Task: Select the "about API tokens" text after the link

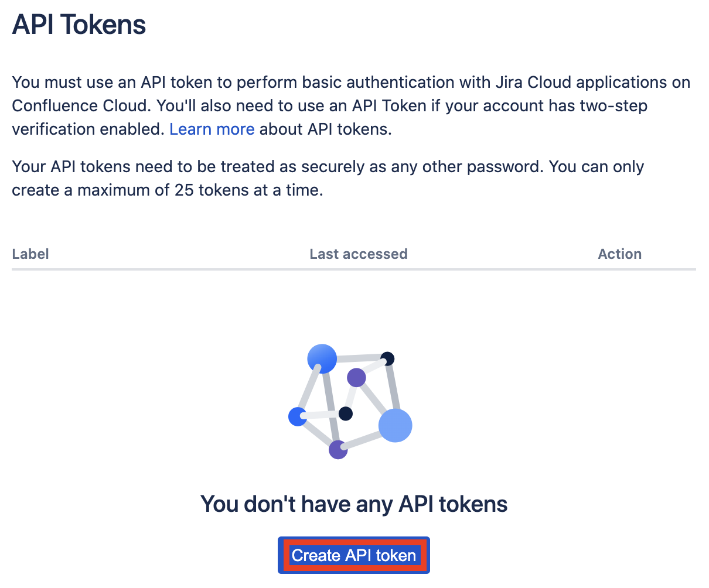Action: click(x=326, y=129)
